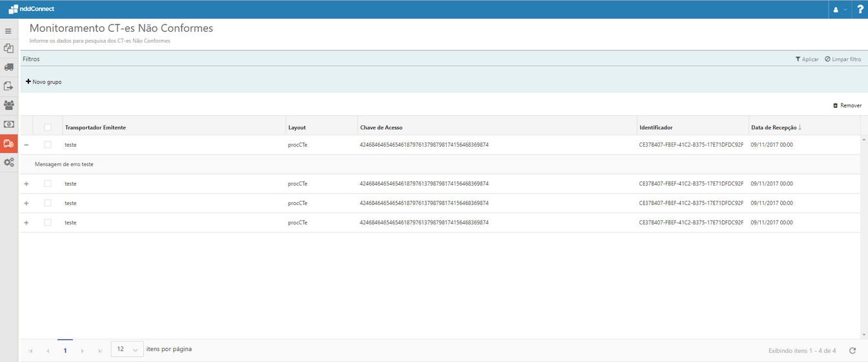This screenshot has height=362, width=868.
Task: Click the Chave de Acesso column header
Action: click(381, 127)
